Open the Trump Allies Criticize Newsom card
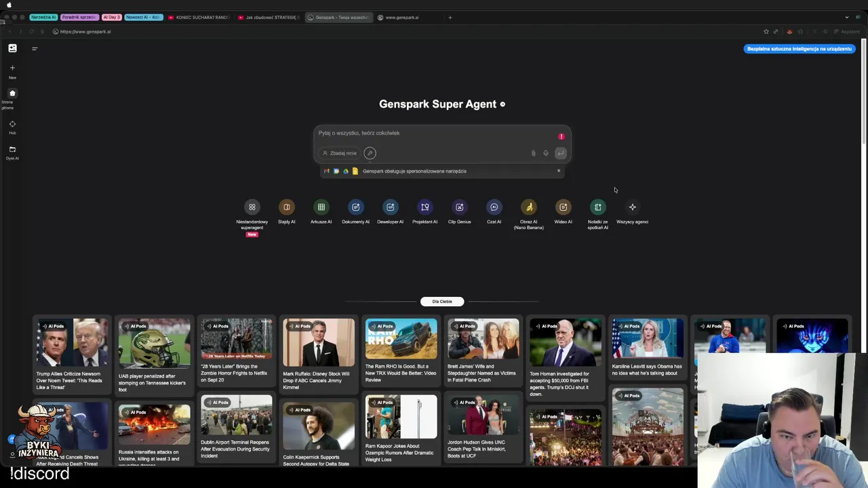 coord(72,355)
